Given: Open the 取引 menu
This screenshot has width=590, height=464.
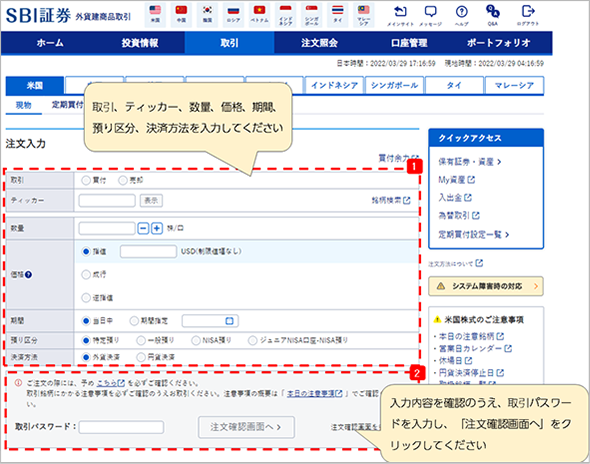Looking at the screenshot, I should 230,43.
